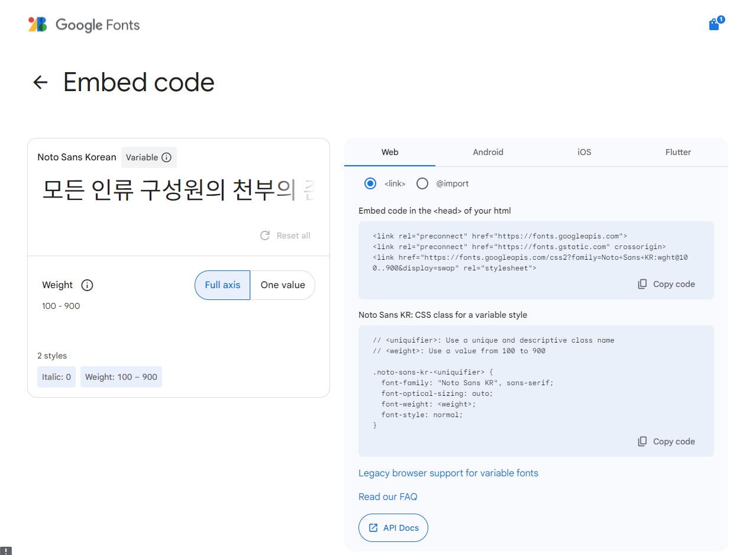This screenshot has height=555, width=756.
Task: Click the Weight: 100 – 900 chip
Action: (121, 377)
